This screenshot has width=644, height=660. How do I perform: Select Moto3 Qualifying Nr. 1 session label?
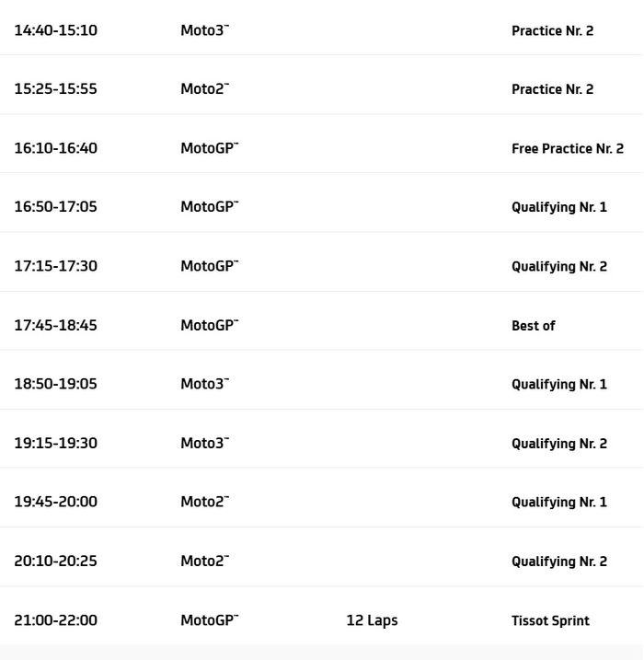pos(558,384)
